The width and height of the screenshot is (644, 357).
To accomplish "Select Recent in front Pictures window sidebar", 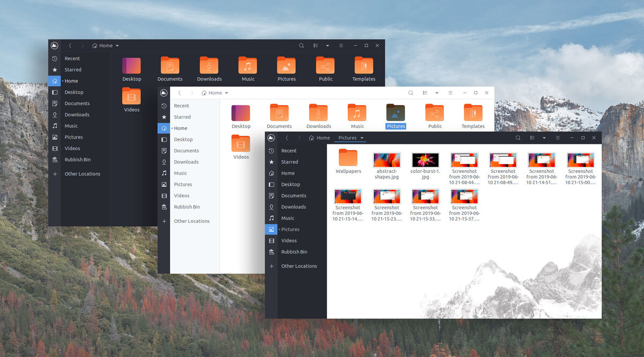I will (289, 151).
